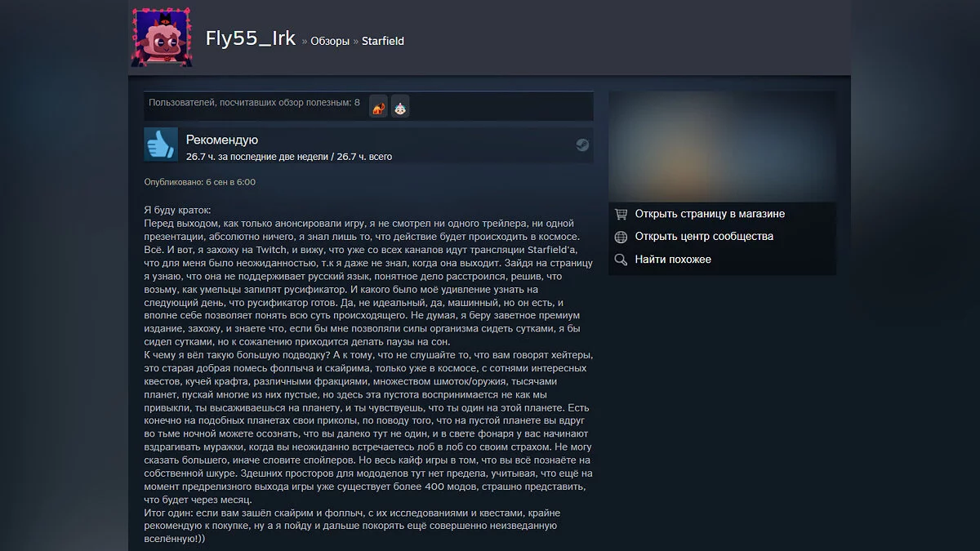Open Открыть центр сообщества link

pos(704,237)
